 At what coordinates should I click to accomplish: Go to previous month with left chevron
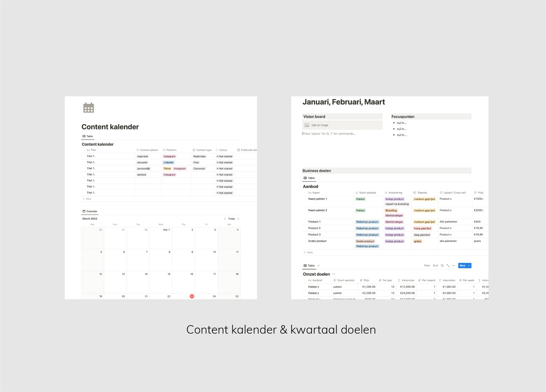pyautogui.click(x=225, y=219)
